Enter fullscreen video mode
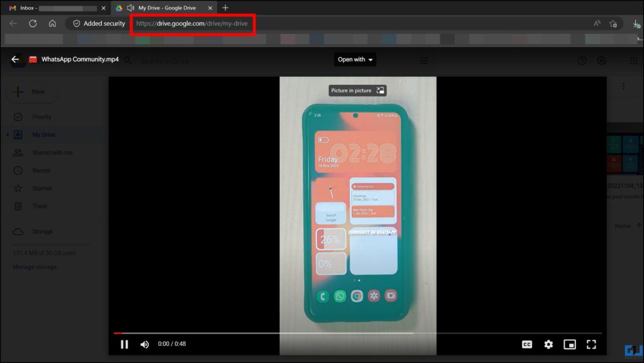The height and width of the screenshot is (363, 644). tap(591, 344)
